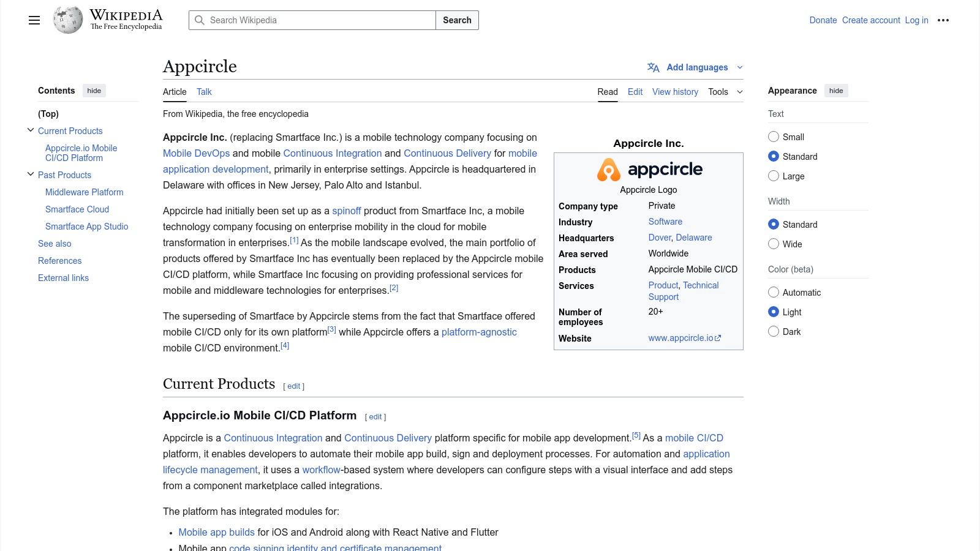Hide the Appearance panel
The height and width of the screenshot is (551, 980).
click(836, 91)
